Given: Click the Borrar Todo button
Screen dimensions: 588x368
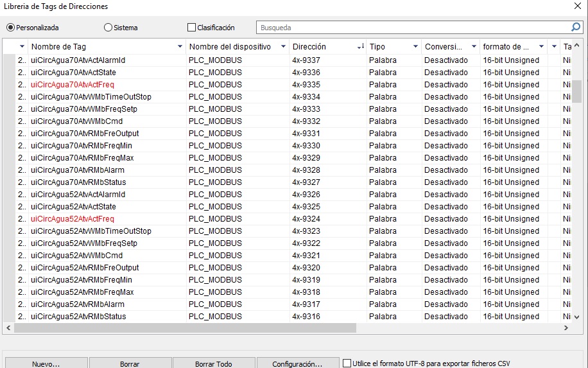Looking at the screenshot, I should pyautogui.click(x=214, y=364).
